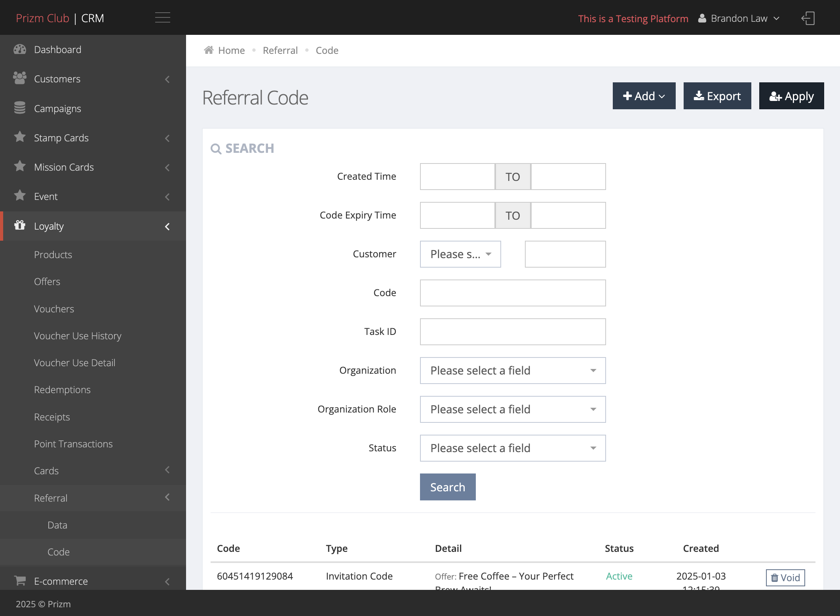The height and width of the screenshot is (616, 840).
Task: Open the Organization dropdown
Action: (513, 371)
